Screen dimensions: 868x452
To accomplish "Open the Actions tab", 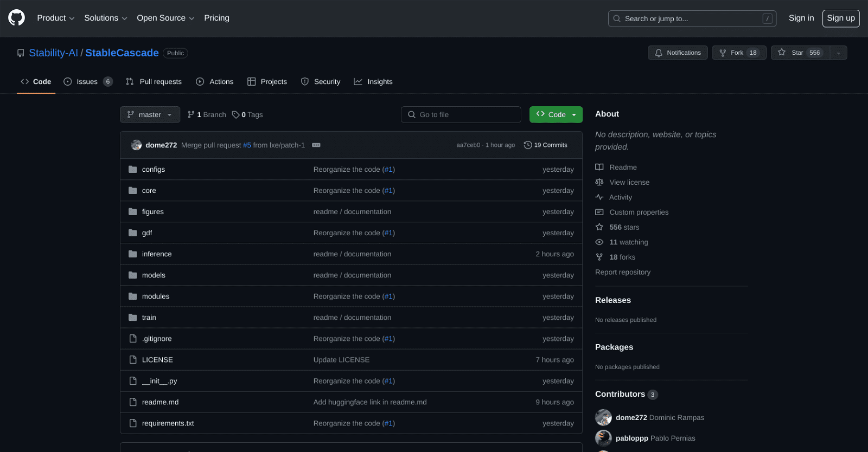I will tap(215, 82).
